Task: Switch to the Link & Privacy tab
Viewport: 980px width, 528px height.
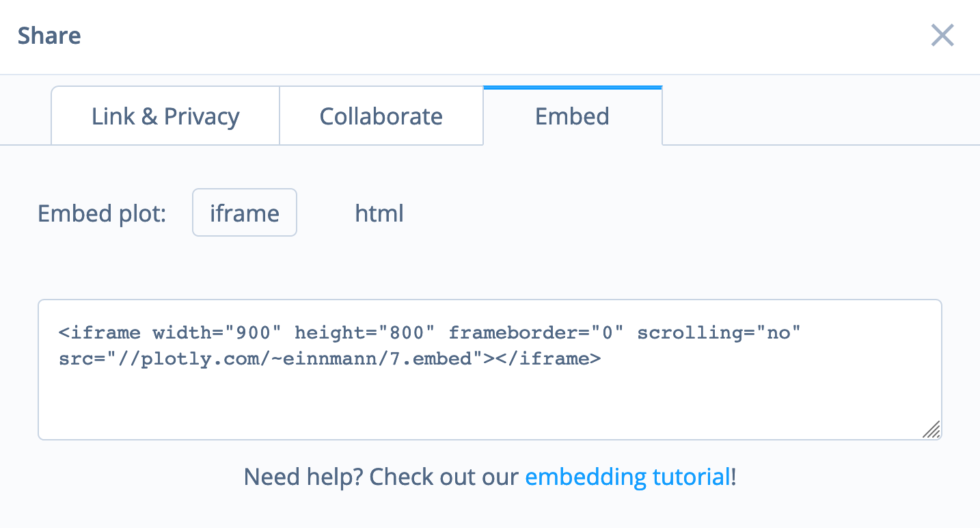Action: [165, 116]
